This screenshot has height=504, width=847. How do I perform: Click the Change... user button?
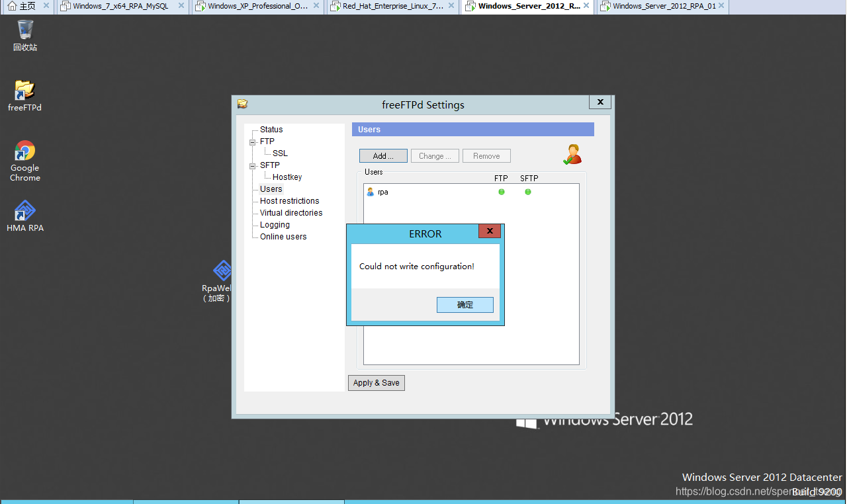(x=435, y=156)
